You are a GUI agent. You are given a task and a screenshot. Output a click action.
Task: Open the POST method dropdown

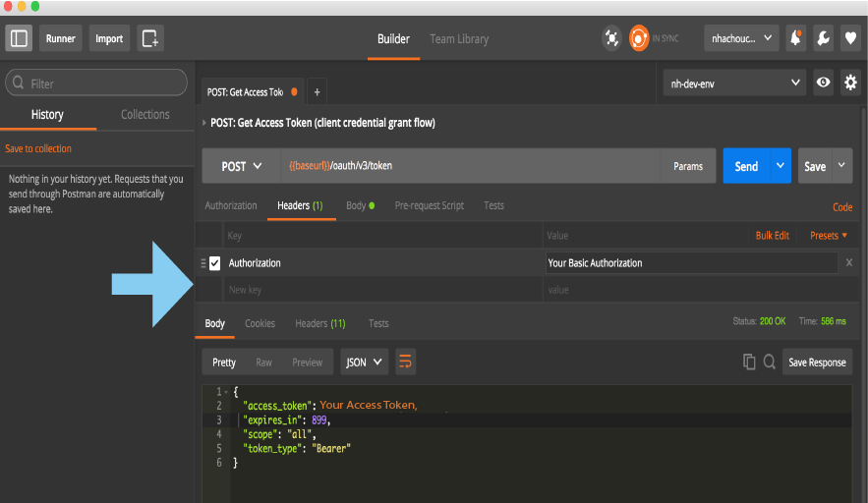(x=241, y=166)
